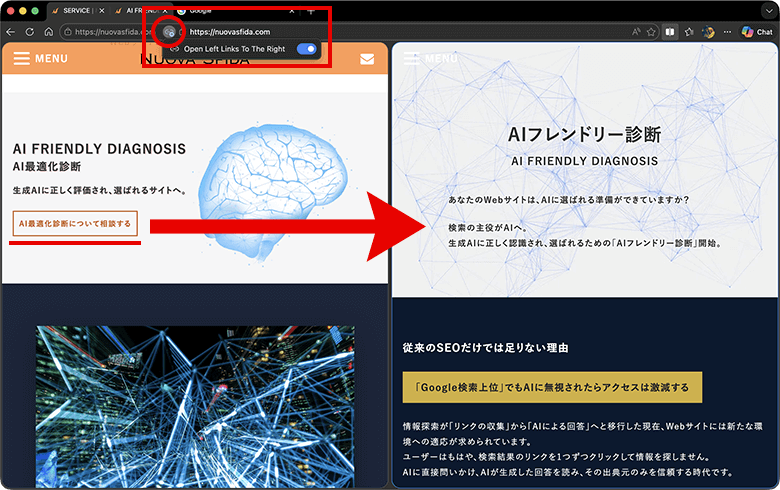This screenshot has height=490, width=780.
Task: Click the mail envelope icon in orange header
Action: pyautogui.click(x=367, y=59)
